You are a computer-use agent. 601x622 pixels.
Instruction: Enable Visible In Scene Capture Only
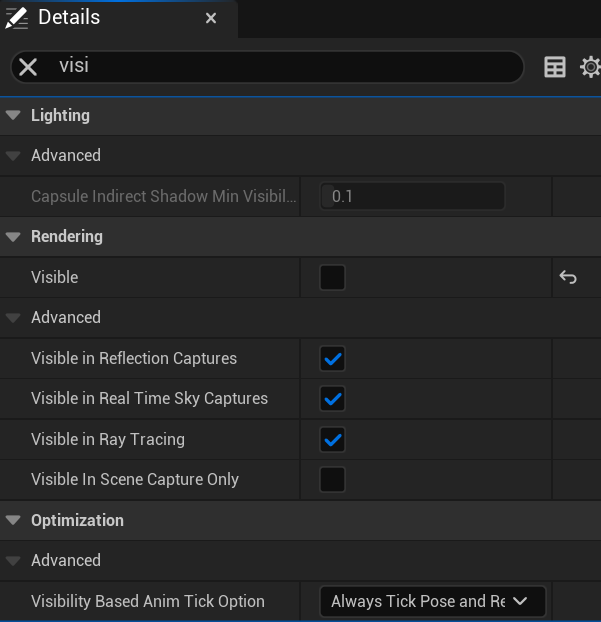(x=332, y=479)
